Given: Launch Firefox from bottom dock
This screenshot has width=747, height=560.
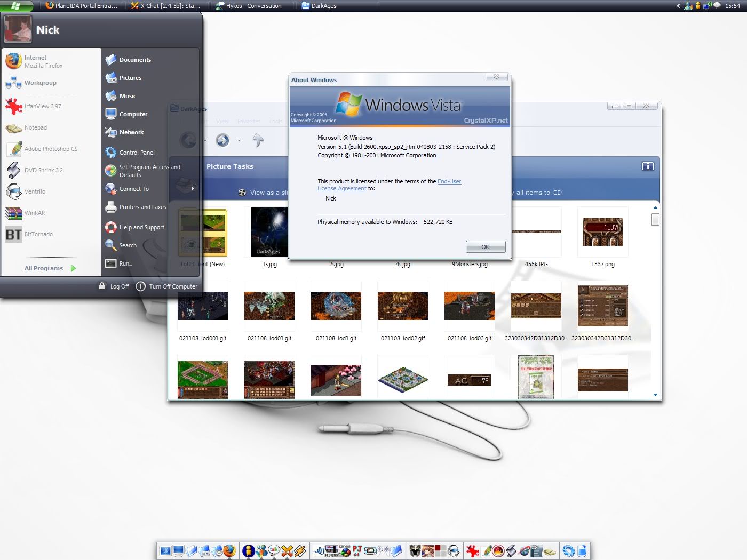Looking at the screenshot, I should coord(229,551).
